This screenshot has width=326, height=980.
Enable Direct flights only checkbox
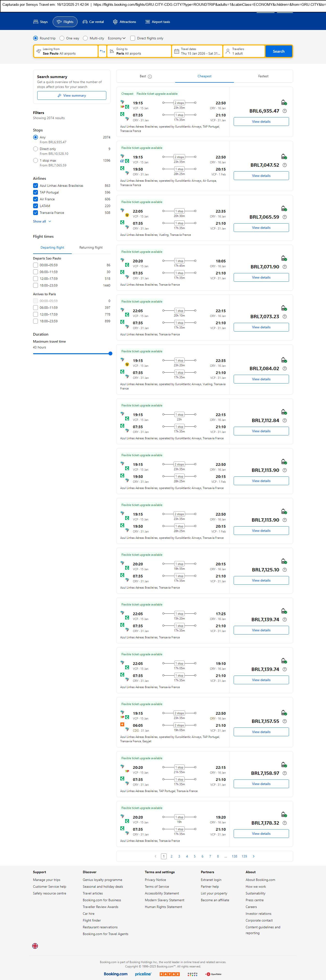pos(133,38)
